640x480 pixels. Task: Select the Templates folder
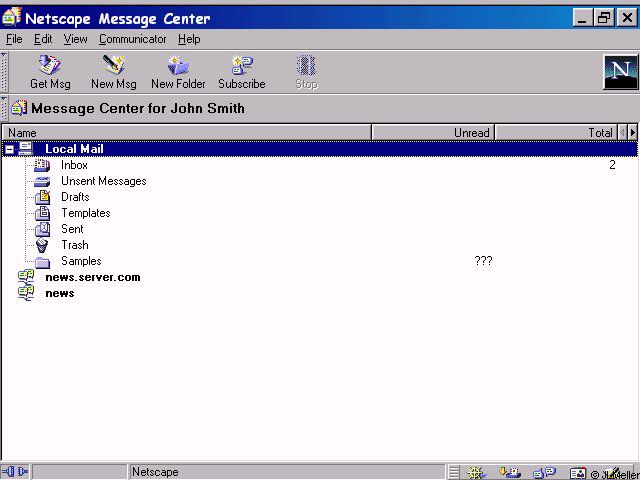click(x=86, y=213)
